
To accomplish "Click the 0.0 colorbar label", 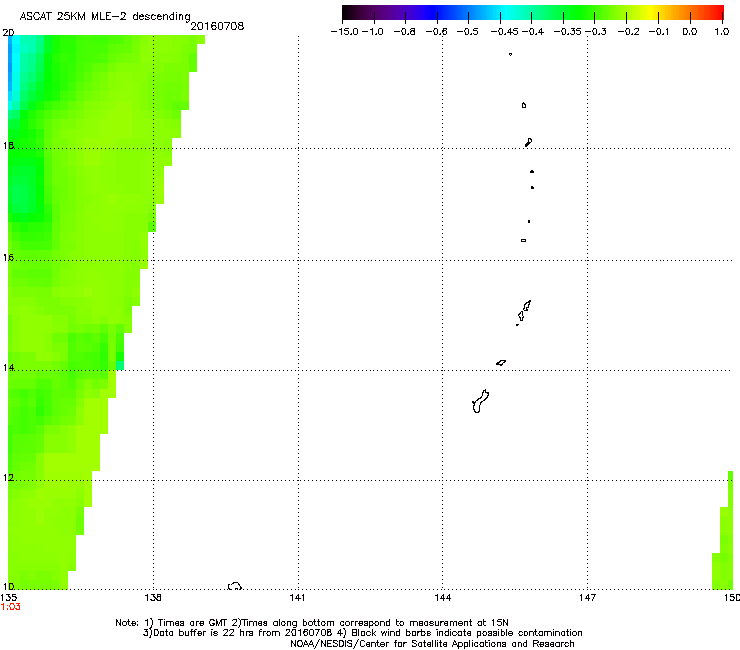I will point(690,32).
